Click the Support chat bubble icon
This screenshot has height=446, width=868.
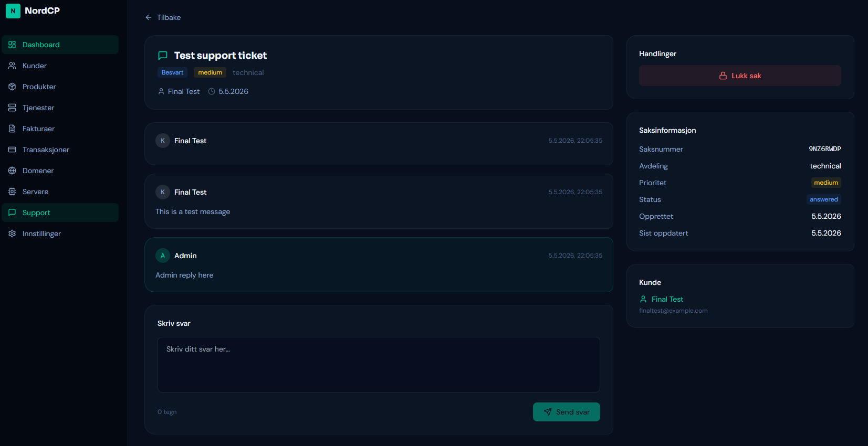(12, 213)
